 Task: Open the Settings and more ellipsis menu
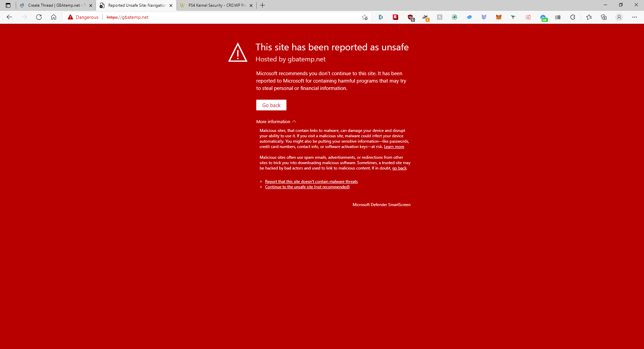tap(635, 17)
